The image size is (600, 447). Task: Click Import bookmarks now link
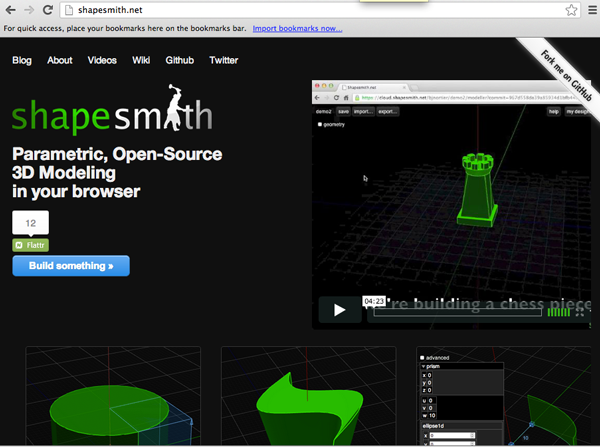tap(296, 28)
